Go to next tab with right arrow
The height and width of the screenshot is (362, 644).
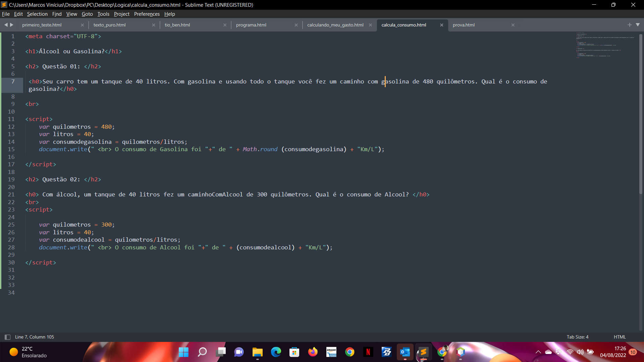[x=12, y=25]
